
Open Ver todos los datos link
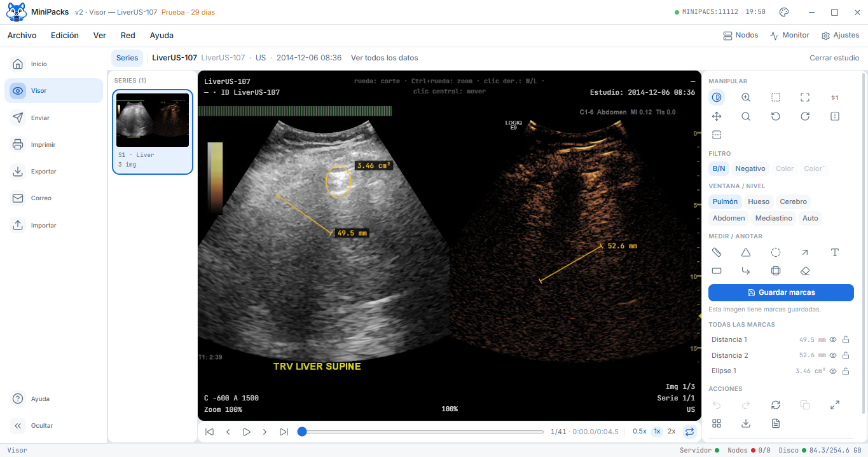click(385, 58)
